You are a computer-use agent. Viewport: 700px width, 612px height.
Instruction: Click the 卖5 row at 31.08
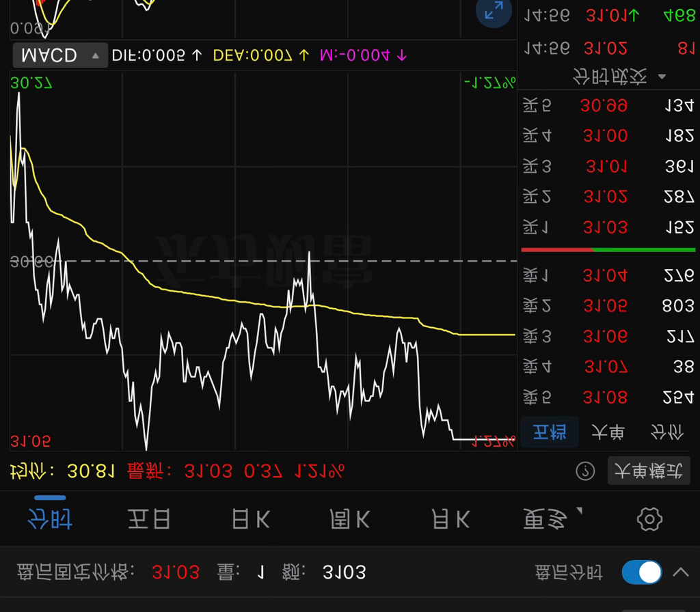(608, 397)
